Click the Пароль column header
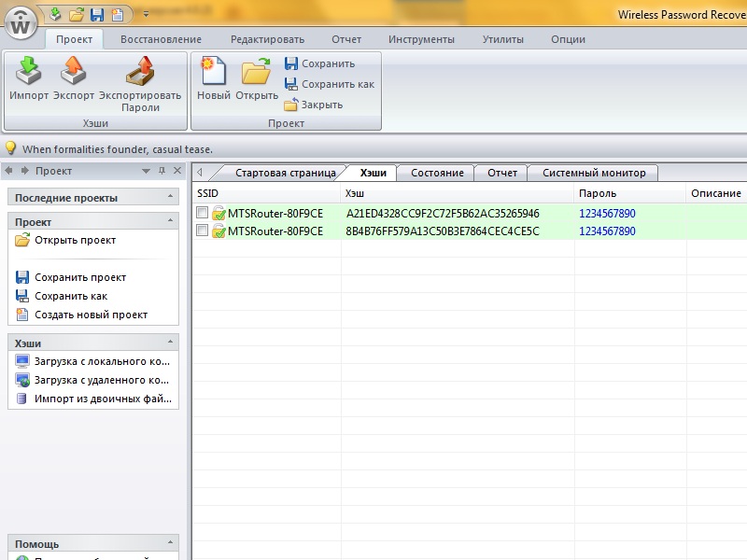Image resolution: width=747 pixels, height=560 pixels. click(597, 193)
